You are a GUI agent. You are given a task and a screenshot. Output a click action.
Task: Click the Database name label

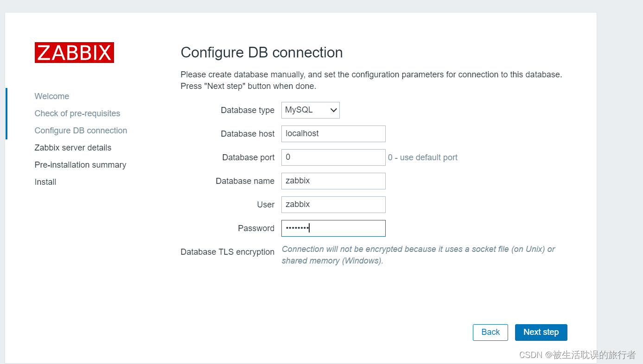[245, 181]
